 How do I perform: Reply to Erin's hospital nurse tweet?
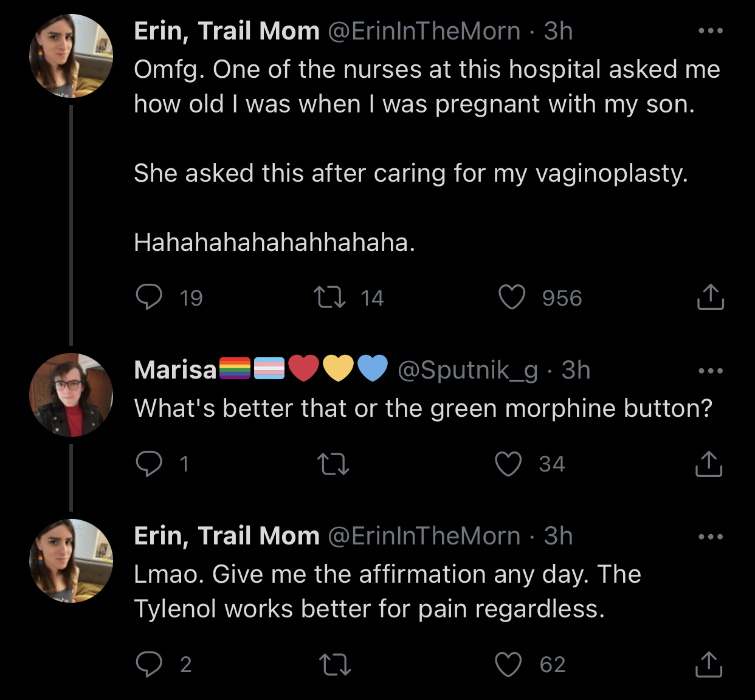tap(149, 297)
